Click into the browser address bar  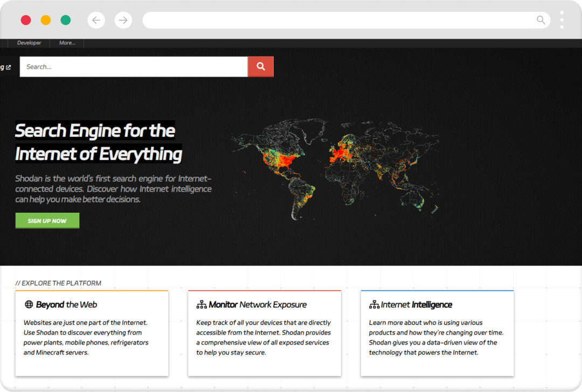(x=346, y=20)
